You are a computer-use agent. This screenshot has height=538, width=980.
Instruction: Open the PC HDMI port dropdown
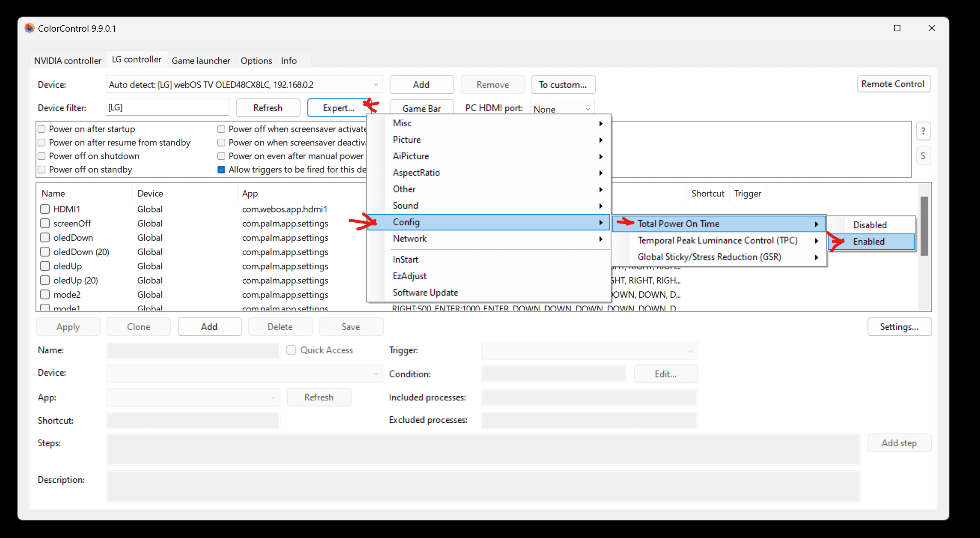(x=562, y=109)
